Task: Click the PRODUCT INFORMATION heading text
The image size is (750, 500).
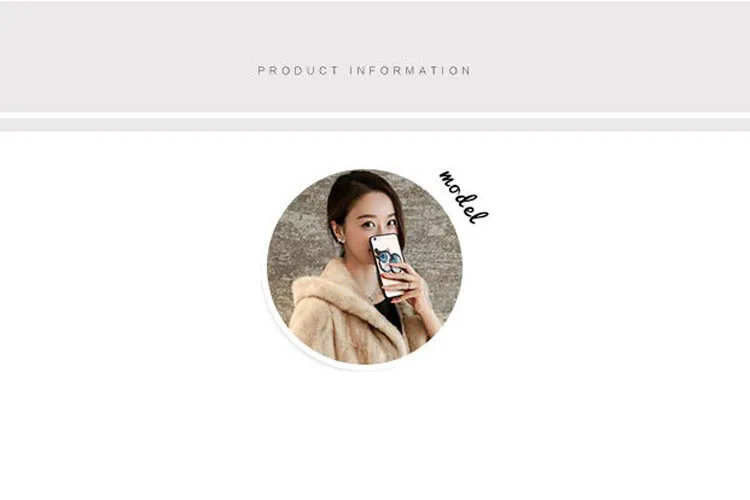Action: [364, 71]
